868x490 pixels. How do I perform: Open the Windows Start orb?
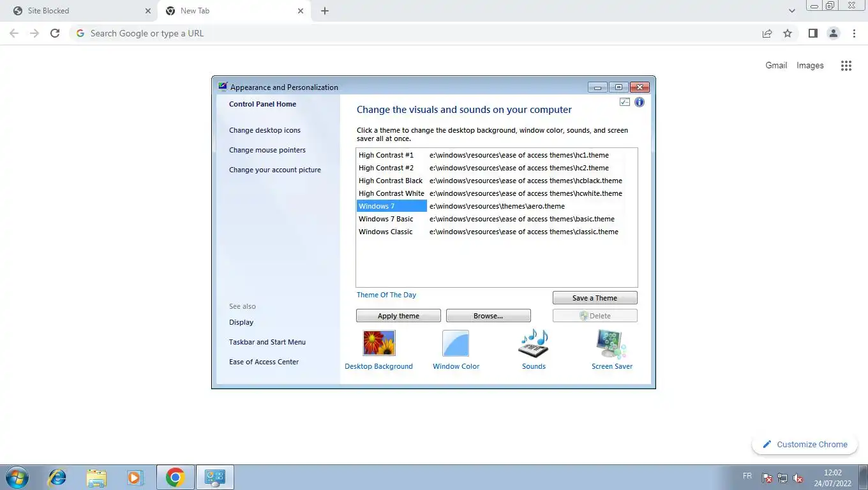coord(17,477)
